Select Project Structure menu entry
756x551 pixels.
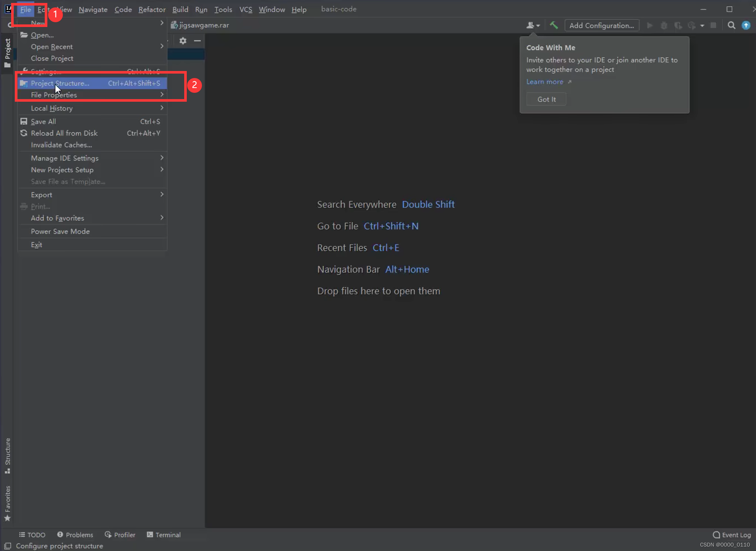tap(60, 83)
